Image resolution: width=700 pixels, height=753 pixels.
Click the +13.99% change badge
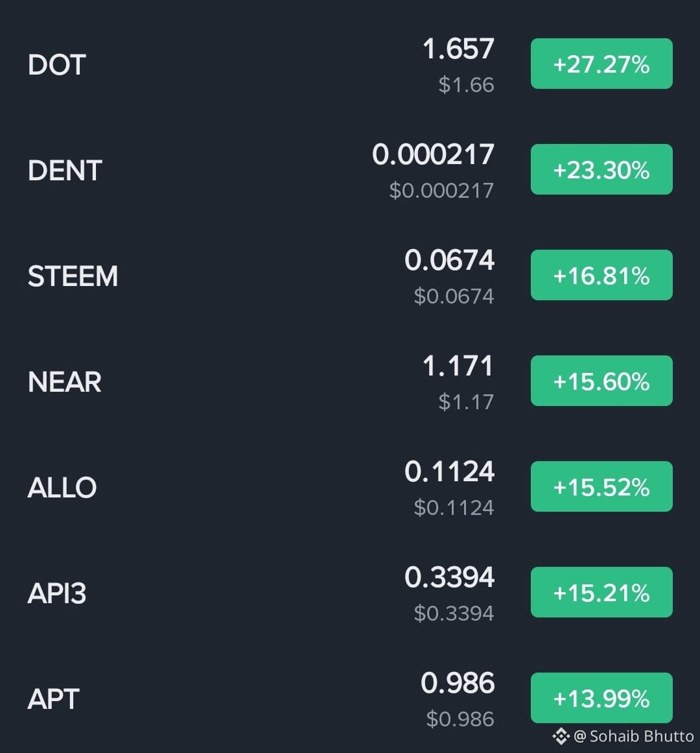coord(601,698)
